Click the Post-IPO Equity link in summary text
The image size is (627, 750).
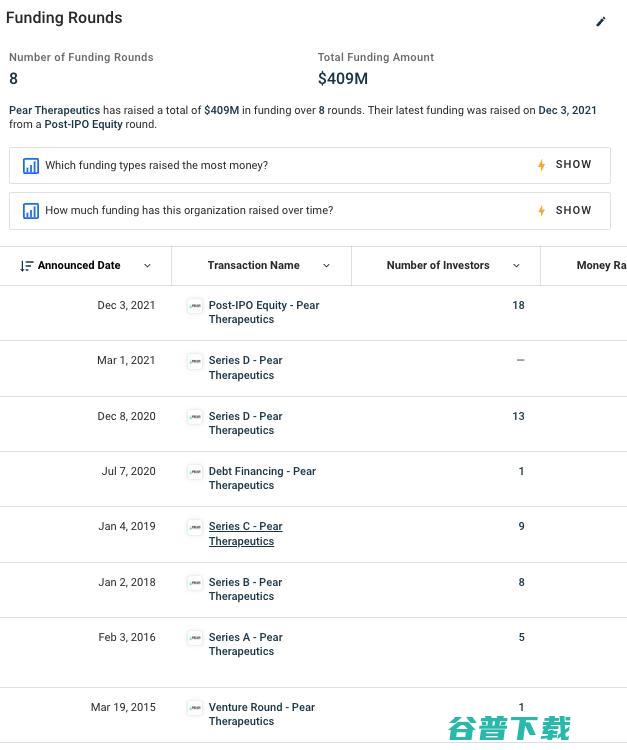coord(83,125)
